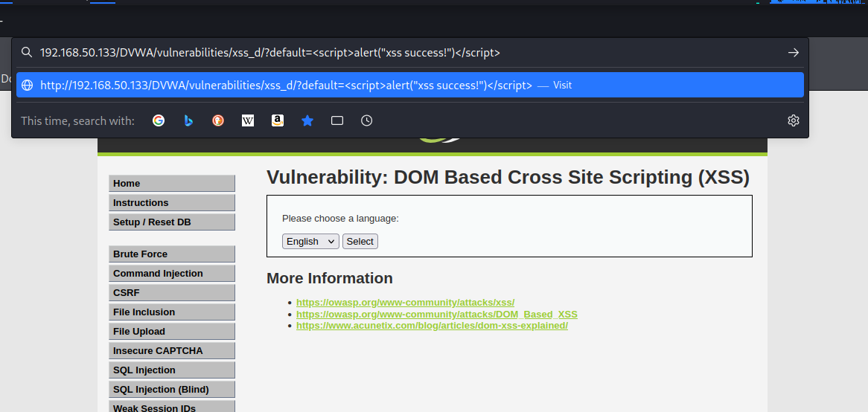Open the Home menu item

click(x=172, y=183)
